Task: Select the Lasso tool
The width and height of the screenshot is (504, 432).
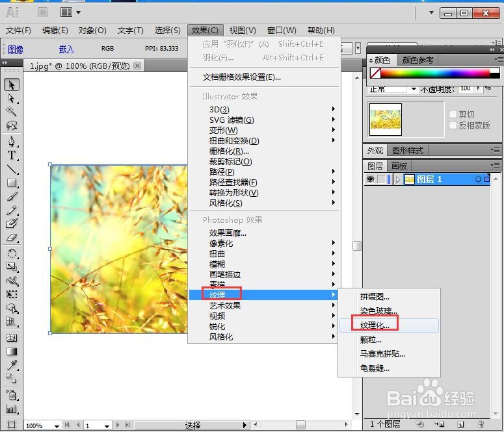Action: coord(12,125)
